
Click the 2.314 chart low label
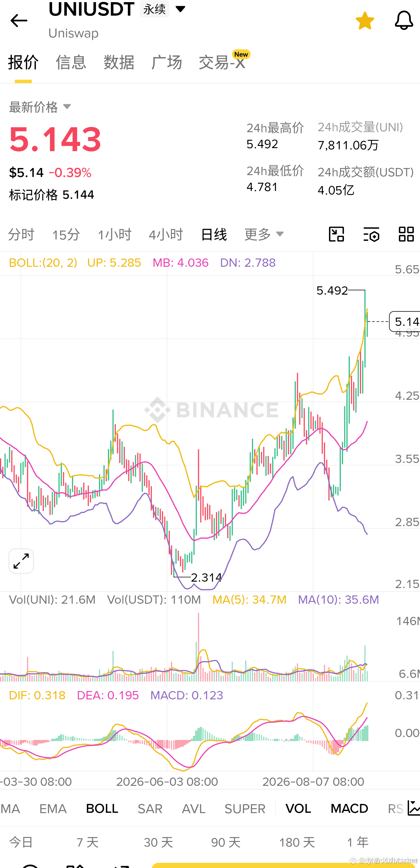coord(206,578)
